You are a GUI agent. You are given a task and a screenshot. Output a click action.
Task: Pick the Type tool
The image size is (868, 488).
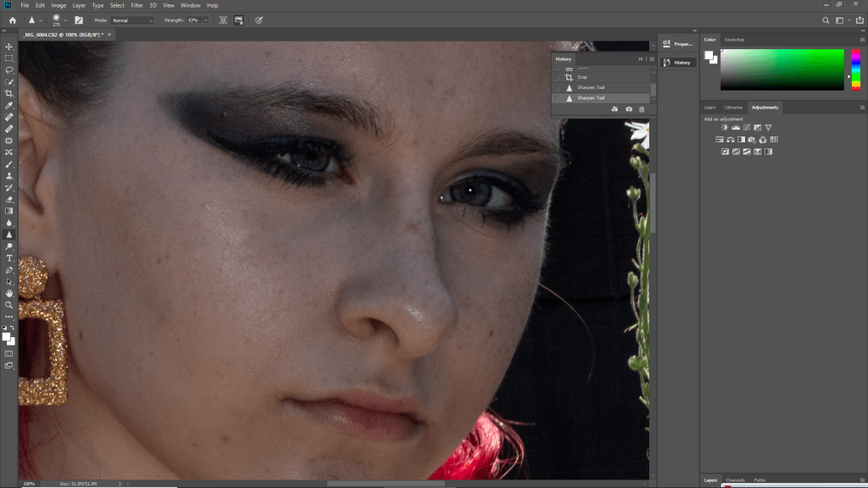[9, 258]
